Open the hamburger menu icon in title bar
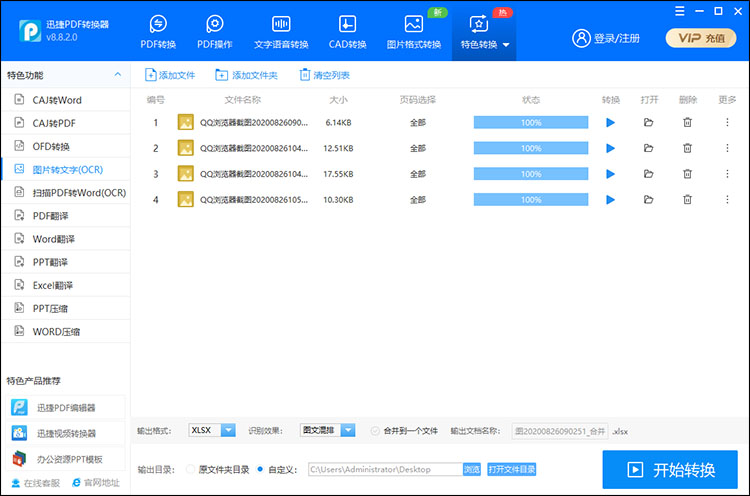 pyautogui.click(x=679, y=11)
